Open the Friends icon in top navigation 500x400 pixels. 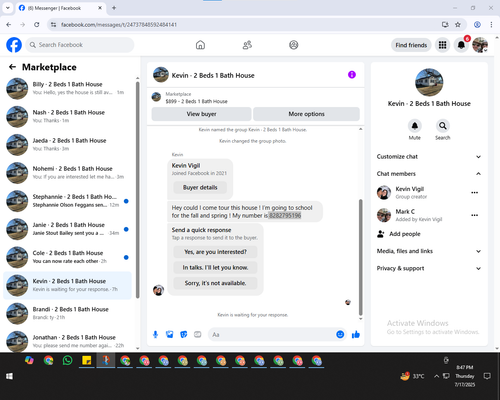click(247, 45)
